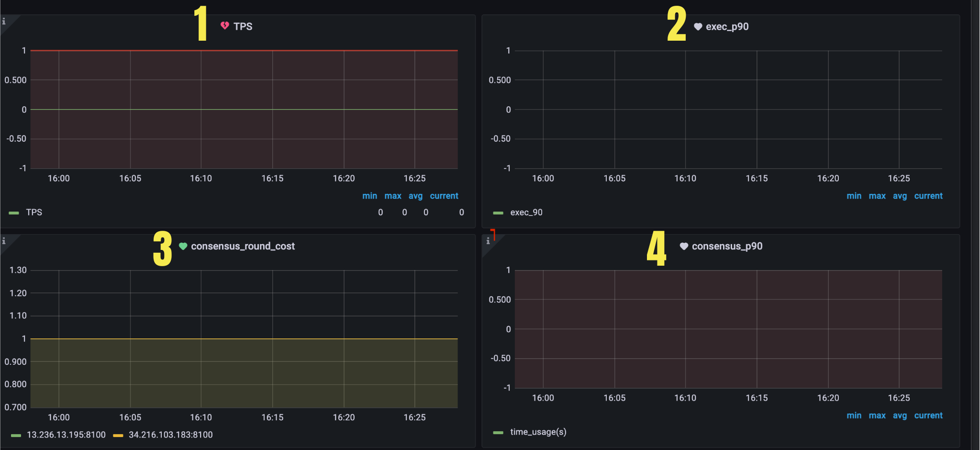Open the info icon on consensus_round_cost panel corner
The image size is (980, 450).
[x=4, y=241]
